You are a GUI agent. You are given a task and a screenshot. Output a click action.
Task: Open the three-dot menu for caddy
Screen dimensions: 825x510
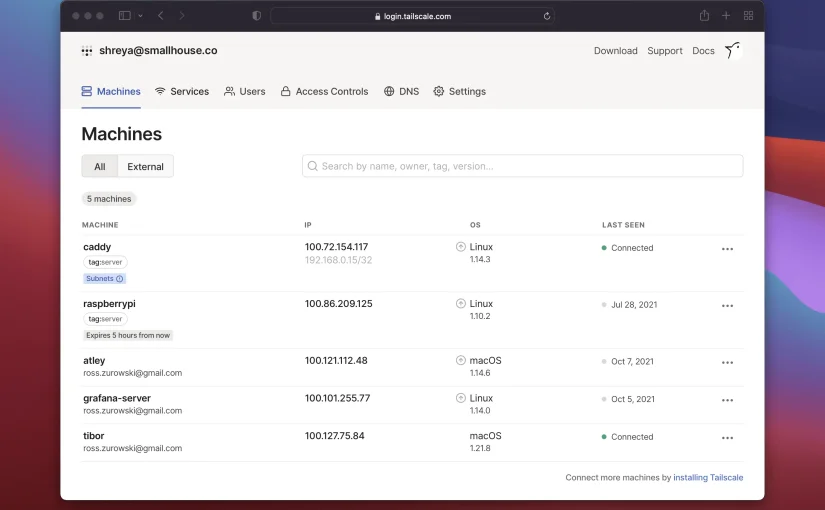coord(727,249)
